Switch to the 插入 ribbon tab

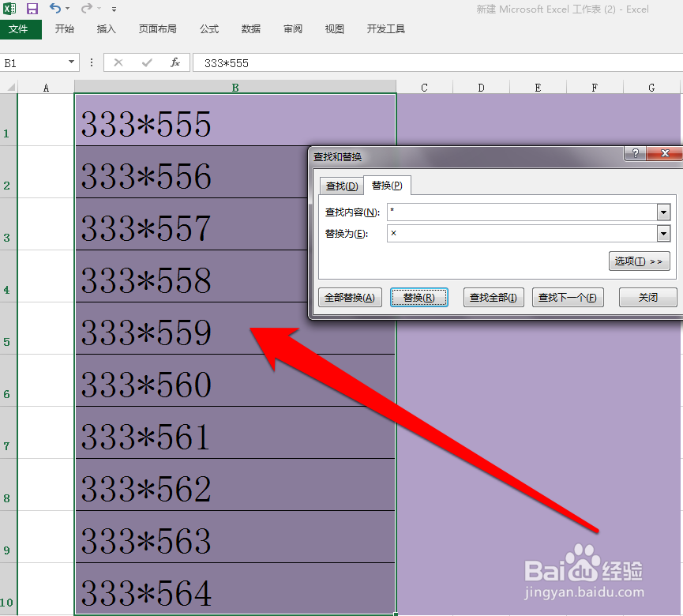coord(107,29)
